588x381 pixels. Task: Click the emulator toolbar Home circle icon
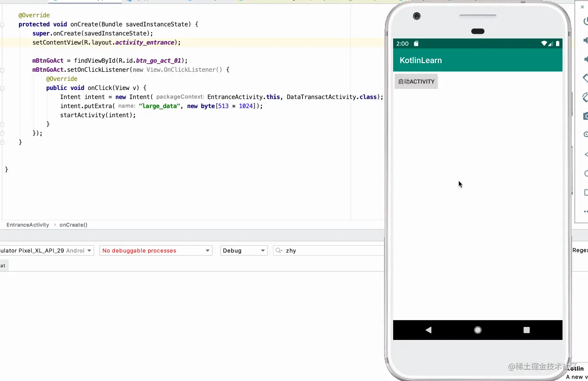[x=586, y=173]
